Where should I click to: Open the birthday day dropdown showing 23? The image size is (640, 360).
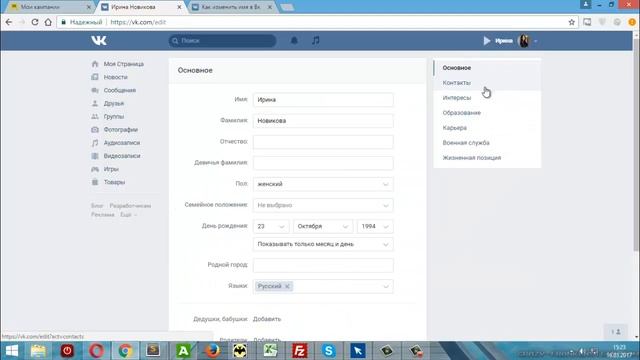pyautogui.click(x=271, y=226)
